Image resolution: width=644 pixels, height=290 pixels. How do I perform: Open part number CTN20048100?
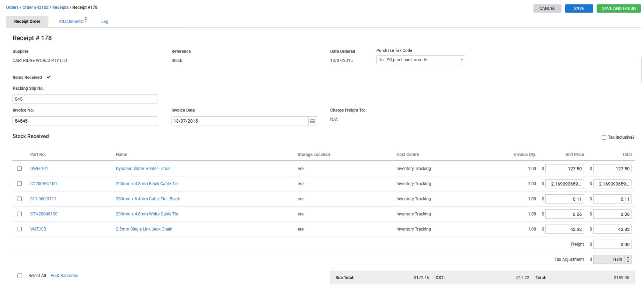(x=44, y=214)
